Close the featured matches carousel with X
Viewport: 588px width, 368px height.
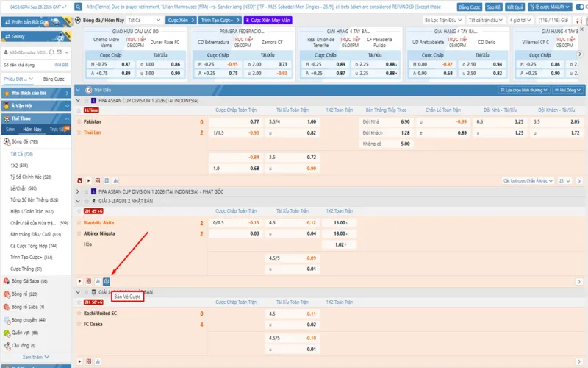tap(582, 29)
